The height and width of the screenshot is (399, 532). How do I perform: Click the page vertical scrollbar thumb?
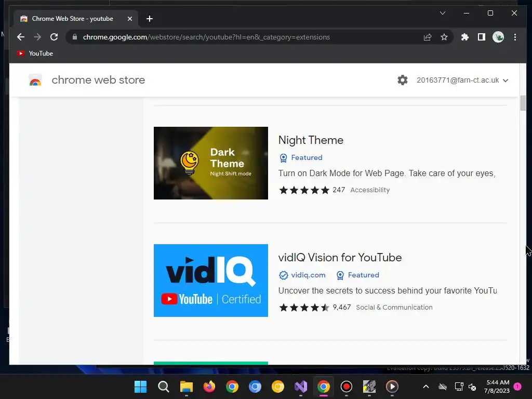pyautogui.click(x=523, y=103)
